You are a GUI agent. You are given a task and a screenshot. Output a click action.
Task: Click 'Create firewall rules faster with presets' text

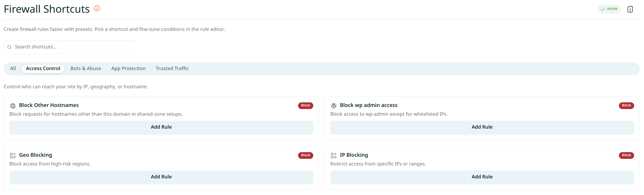[114, 29]
